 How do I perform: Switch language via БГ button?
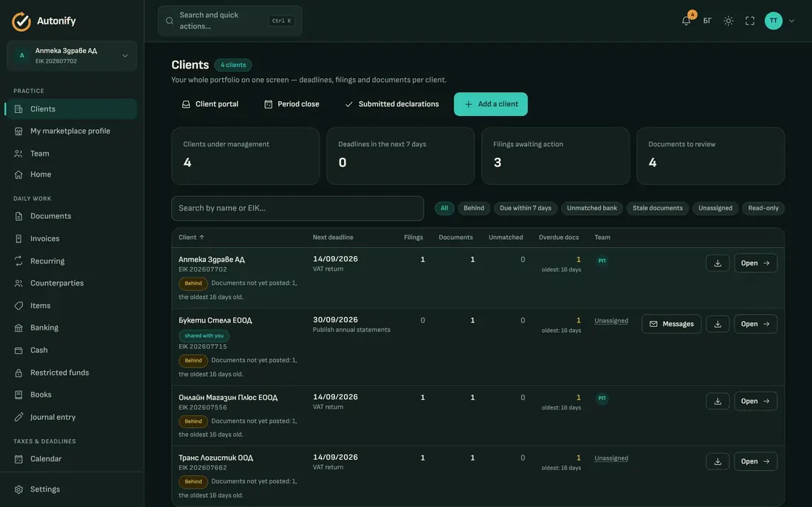(707, 21)
